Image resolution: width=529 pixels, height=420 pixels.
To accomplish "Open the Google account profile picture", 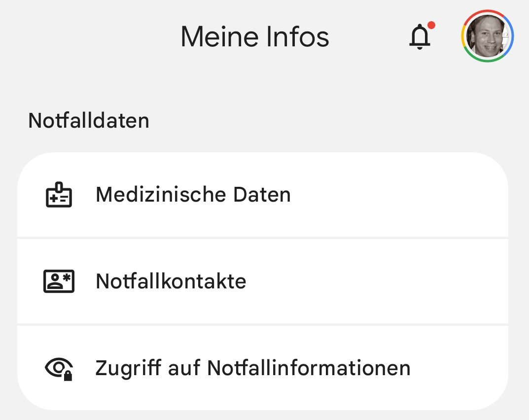I will (x=488, y=36).
